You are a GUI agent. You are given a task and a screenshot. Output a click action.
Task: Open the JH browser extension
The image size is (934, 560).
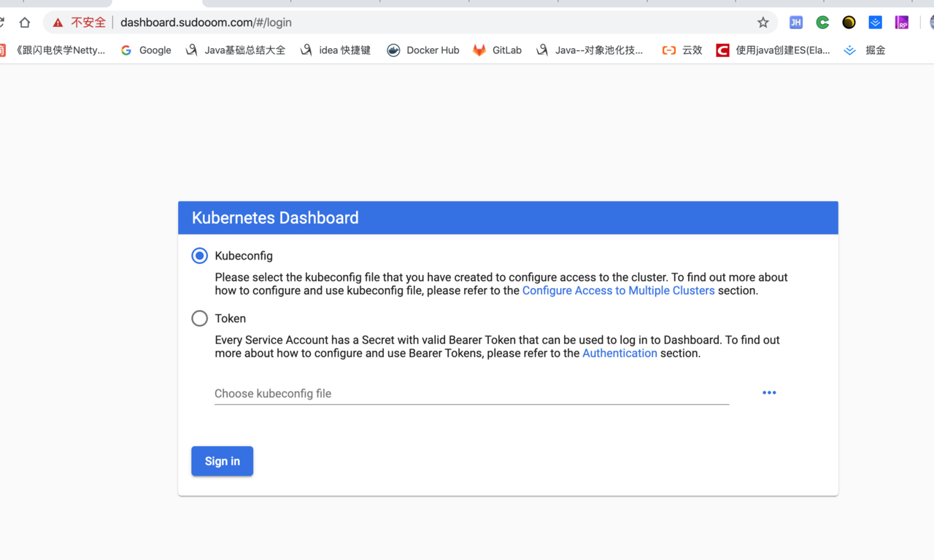click(x=796, y=23)
